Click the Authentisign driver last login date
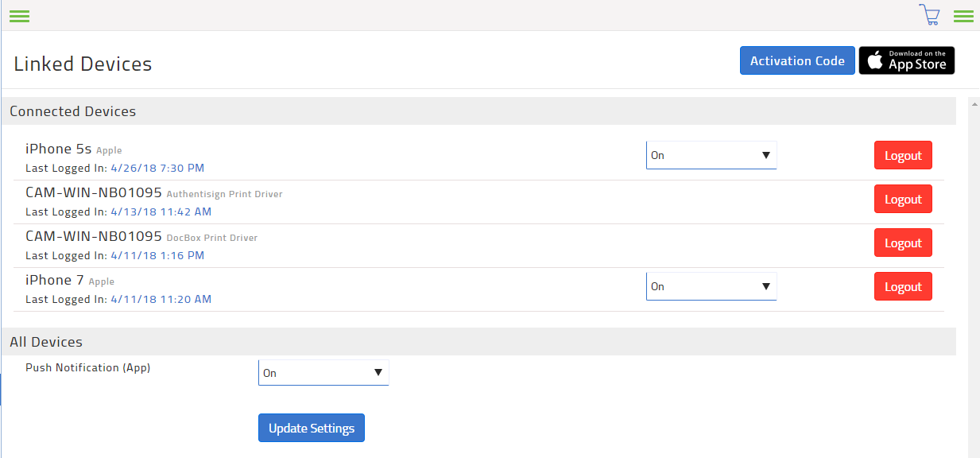The height and width of the screenshot is (458, 980). tap(161, 212)
